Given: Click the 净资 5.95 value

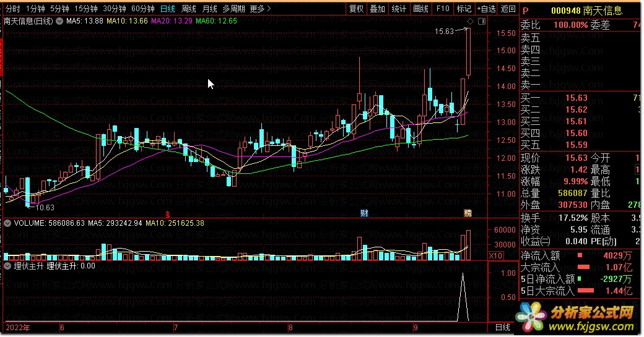Looking at the screenshot, I should 578,229.
